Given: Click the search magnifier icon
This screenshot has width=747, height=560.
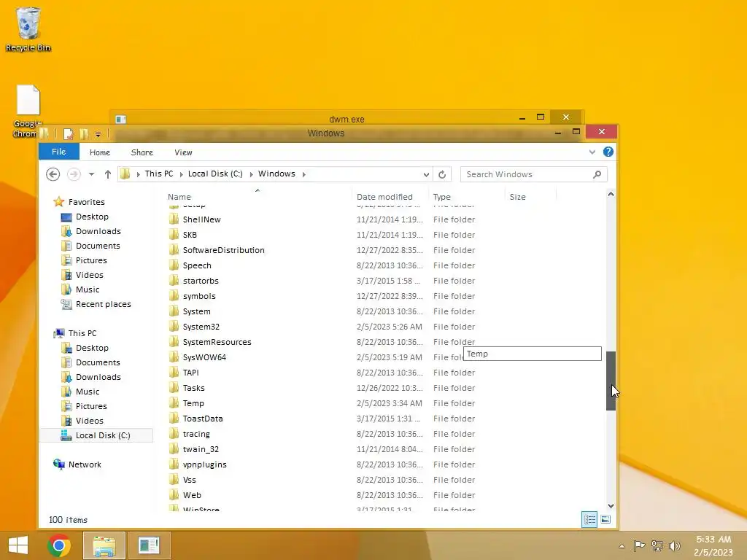Looking at the screenshot, I should pyautogui.click(x=597, y=174).
